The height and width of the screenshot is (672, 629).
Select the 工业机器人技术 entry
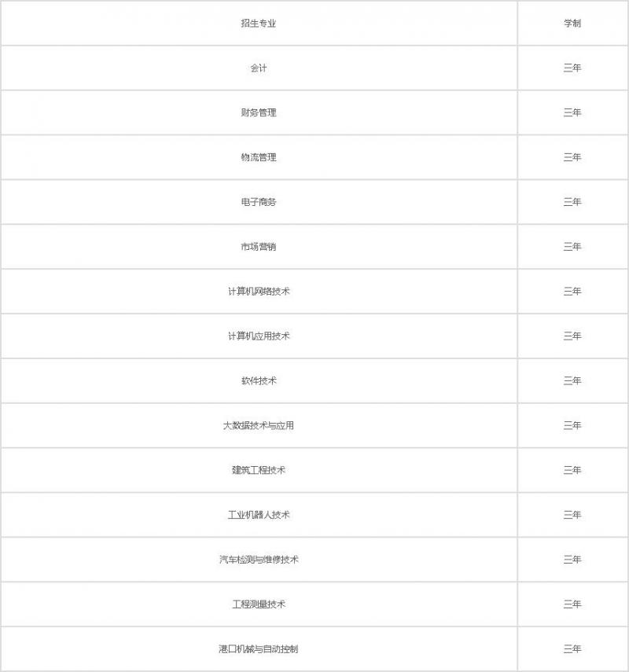(259, 516)
